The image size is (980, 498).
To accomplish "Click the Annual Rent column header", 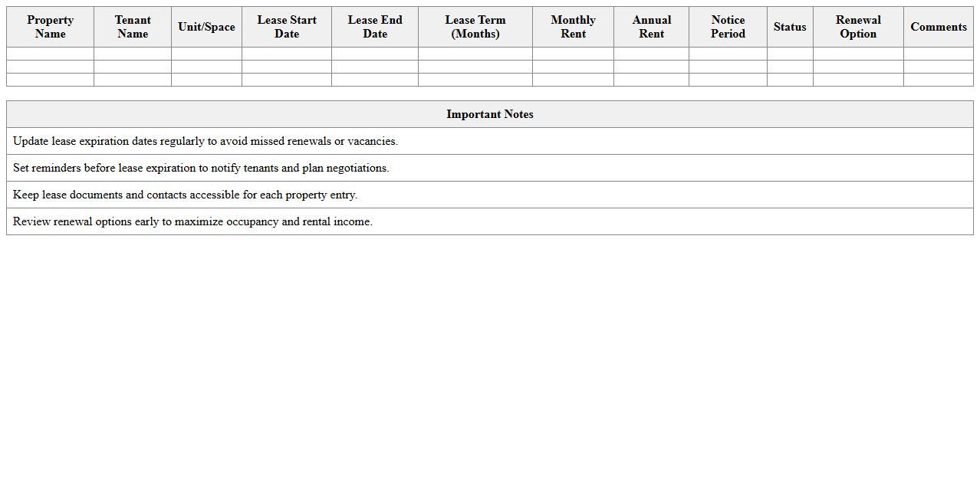I will click(x=651, y=27).
